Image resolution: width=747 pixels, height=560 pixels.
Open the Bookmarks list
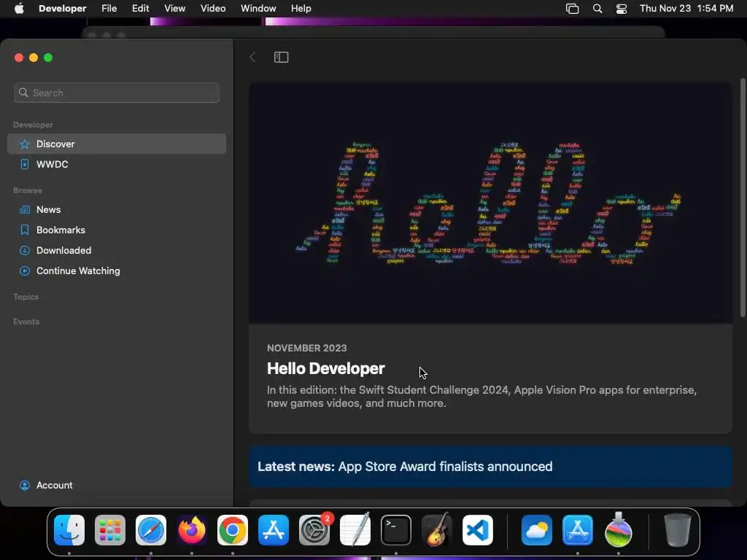(x=116, y=230)
